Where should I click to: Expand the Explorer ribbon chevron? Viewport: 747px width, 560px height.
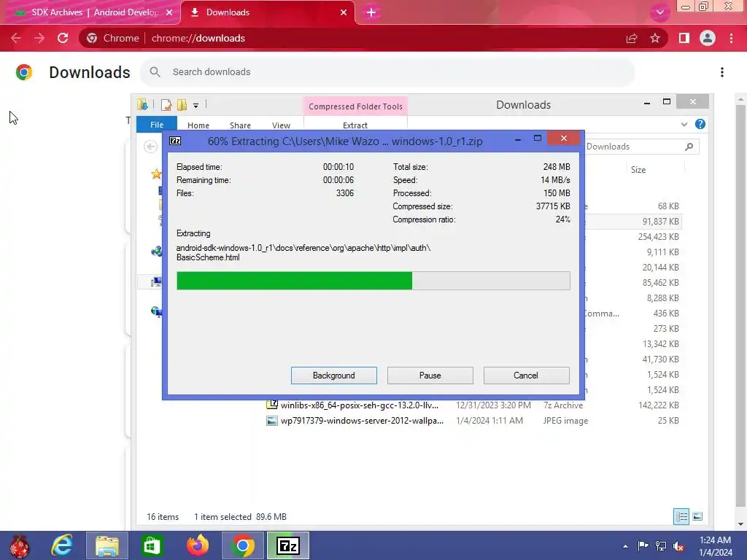[684, 124]
